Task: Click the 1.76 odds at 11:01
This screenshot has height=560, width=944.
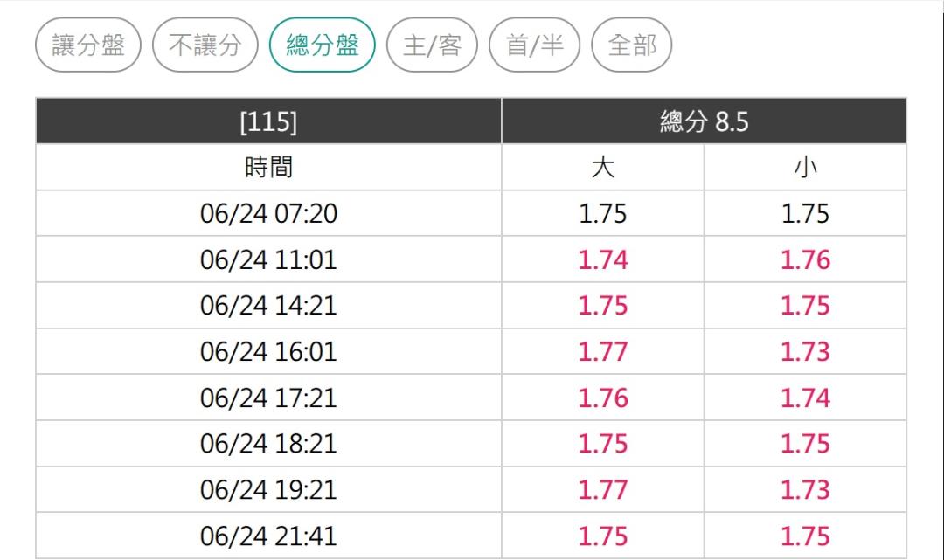Action: (x=806, y=259)
